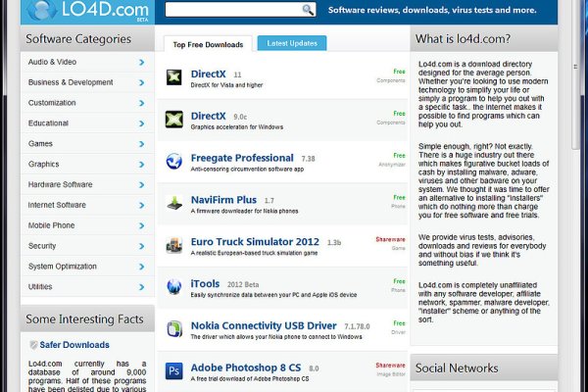Click the Adobe Photoshop 8 CS icon
Viewport: 588px width, 392px height.
(173, 370)
